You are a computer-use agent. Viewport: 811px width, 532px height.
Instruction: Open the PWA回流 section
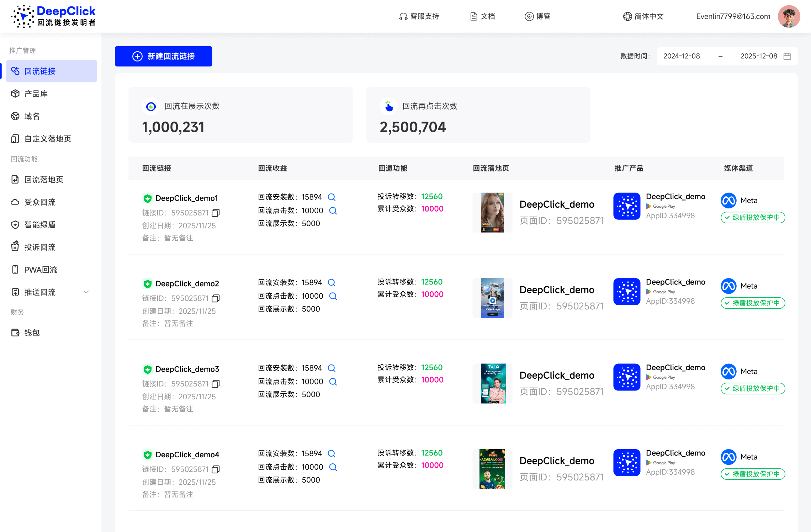[x=41, y=270]
